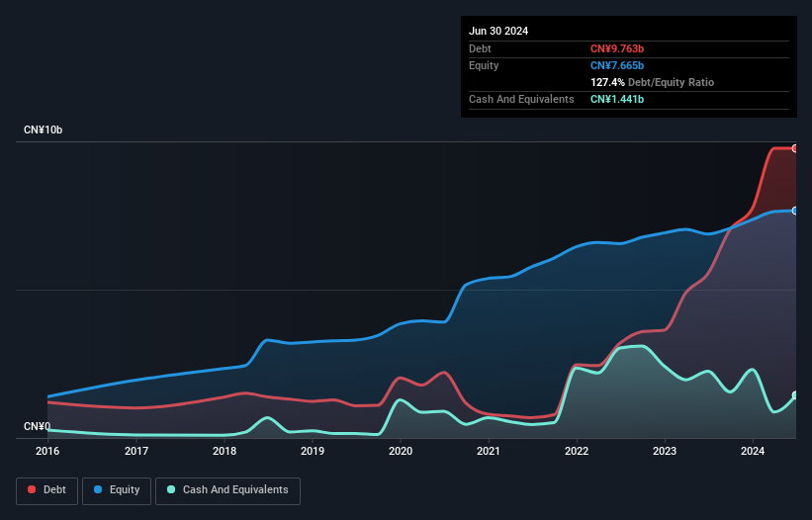The width and height of the screenshot is (812, 520).
Task: Click the 2022 x-axis label
Action: pos(577,451)
